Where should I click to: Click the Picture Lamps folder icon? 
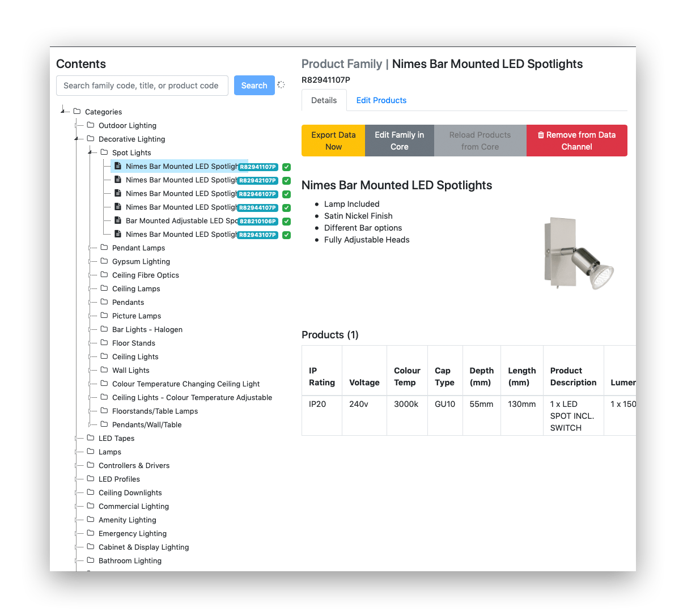(x=104, y=315)
